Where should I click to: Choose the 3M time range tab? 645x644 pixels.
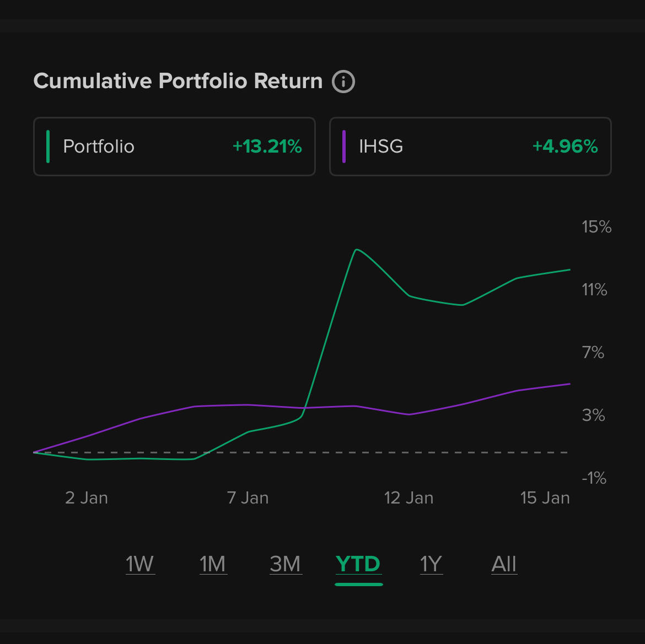(x=286, y=565)
